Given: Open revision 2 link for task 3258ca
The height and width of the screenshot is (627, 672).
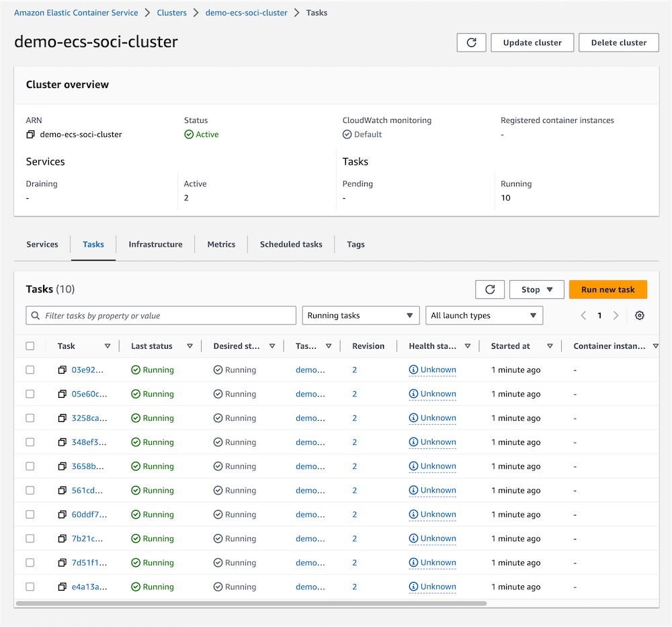Looking at the screenshot, I should point(354,418).
